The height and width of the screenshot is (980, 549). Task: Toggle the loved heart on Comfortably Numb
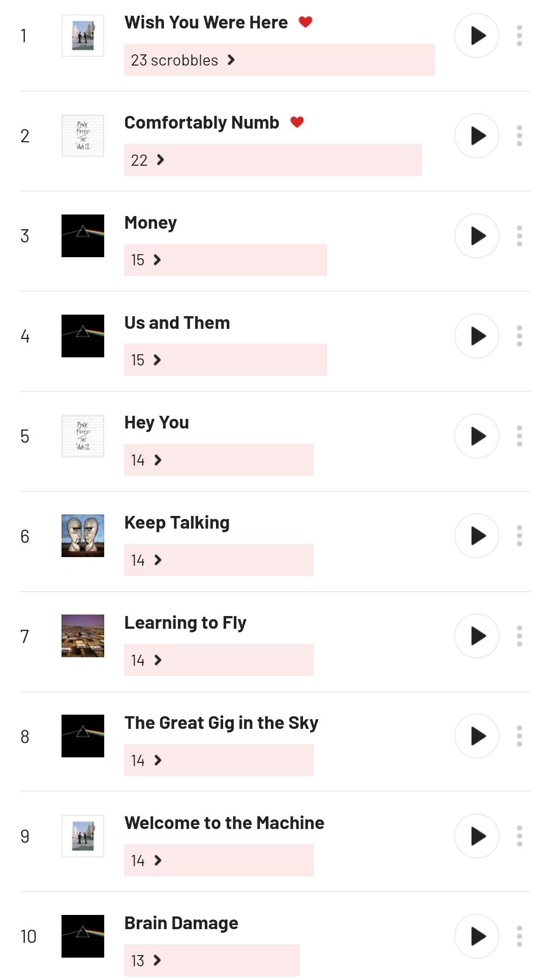[x=297, y=122]
